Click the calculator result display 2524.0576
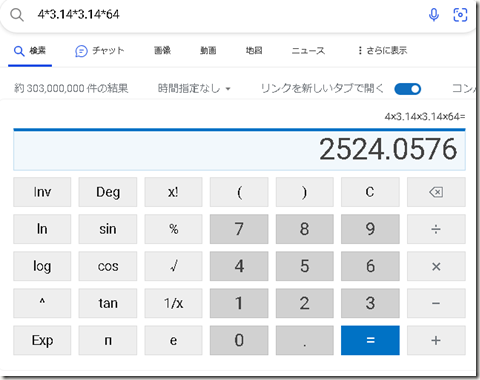 (x=239, y=150)
